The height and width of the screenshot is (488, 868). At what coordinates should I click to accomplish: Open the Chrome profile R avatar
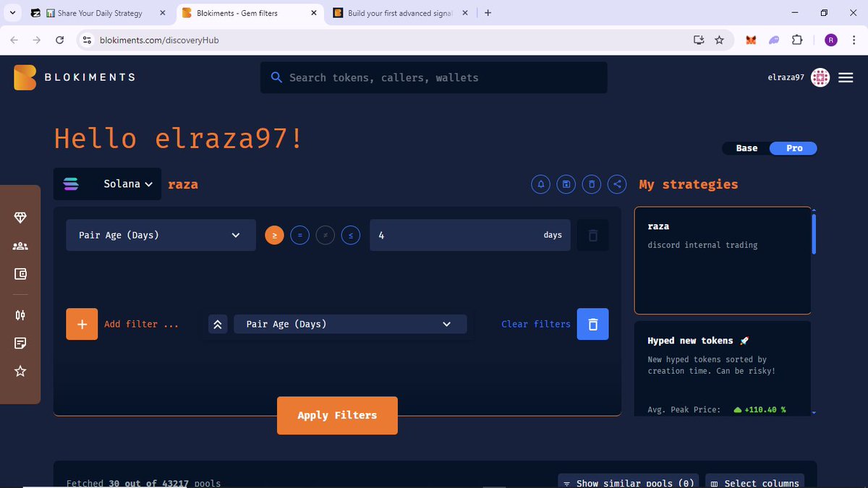click(830, 40)
